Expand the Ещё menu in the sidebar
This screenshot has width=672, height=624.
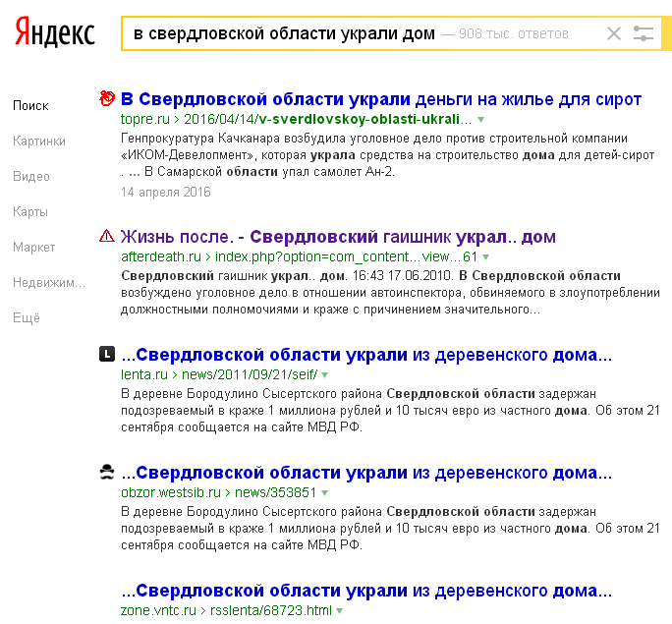[x=27, y=318]
